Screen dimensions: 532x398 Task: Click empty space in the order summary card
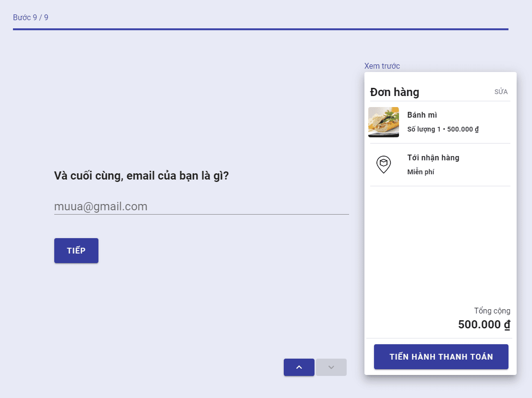tap(440, 245)
